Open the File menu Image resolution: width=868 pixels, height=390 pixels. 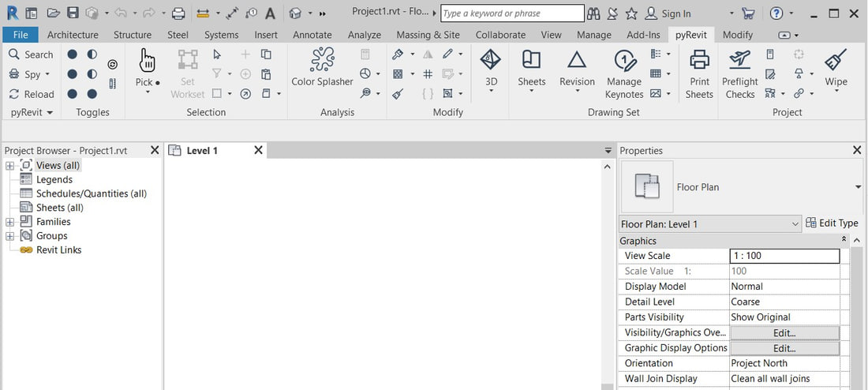point(21,35)
